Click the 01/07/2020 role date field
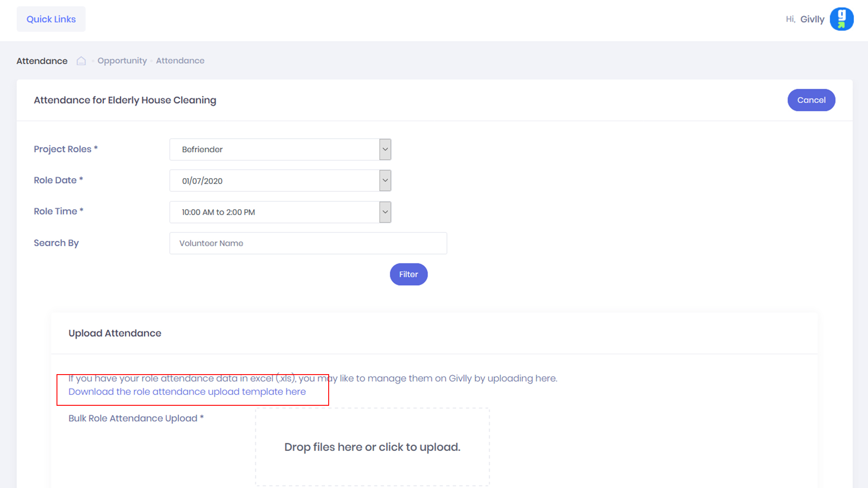This screenshot has height=488, width=868. click(274, 180)
